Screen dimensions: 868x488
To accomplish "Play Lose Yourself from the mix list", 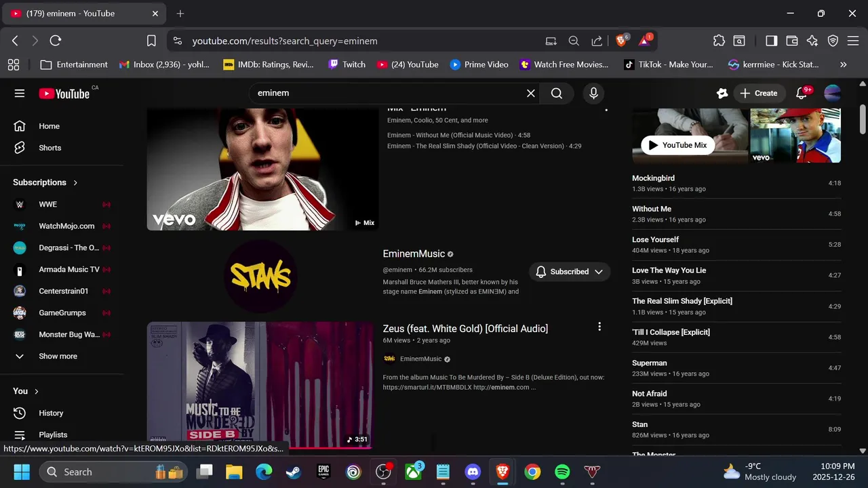I will click(736, 245).
